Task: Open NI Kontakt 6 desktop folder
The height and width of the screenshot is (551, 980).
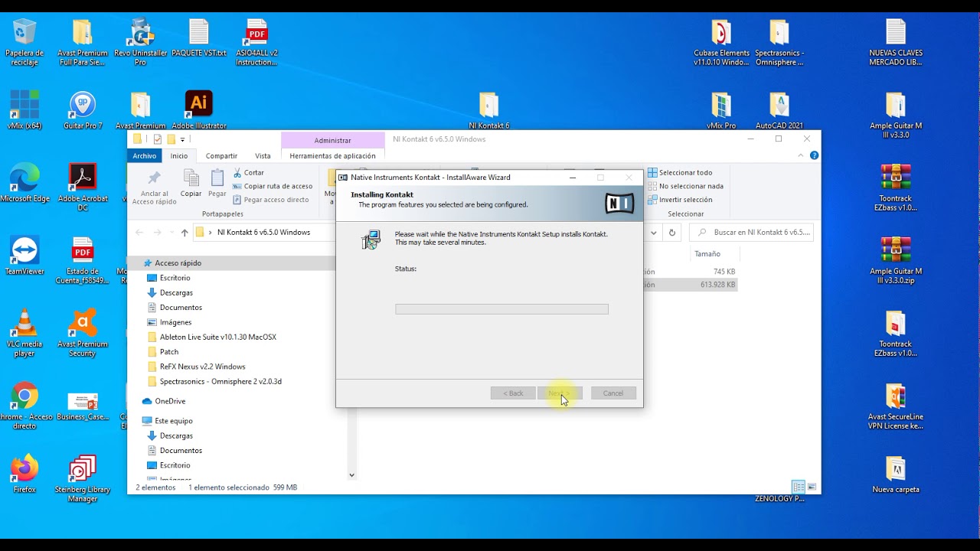Action: click(489, 110)
